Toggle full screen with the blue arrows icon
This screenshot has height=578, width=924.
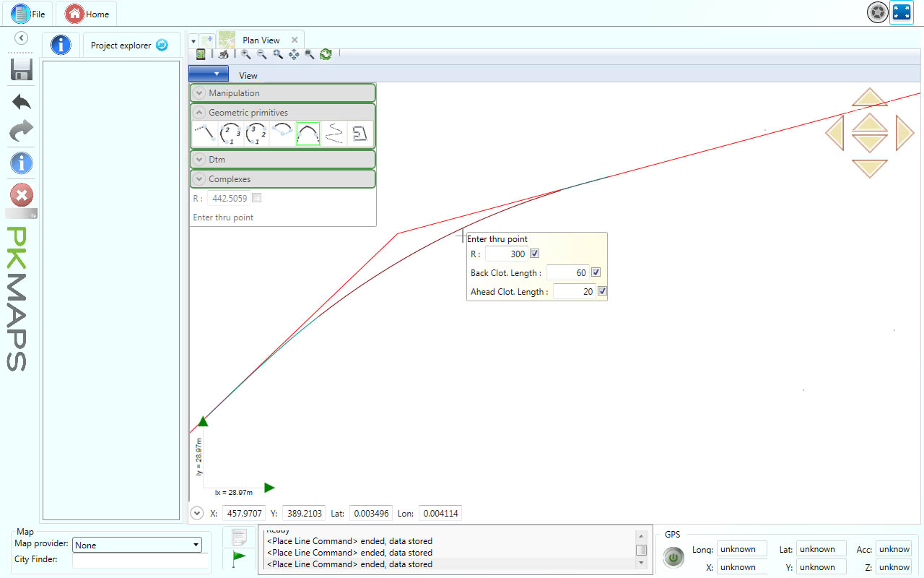pos(902,12)
